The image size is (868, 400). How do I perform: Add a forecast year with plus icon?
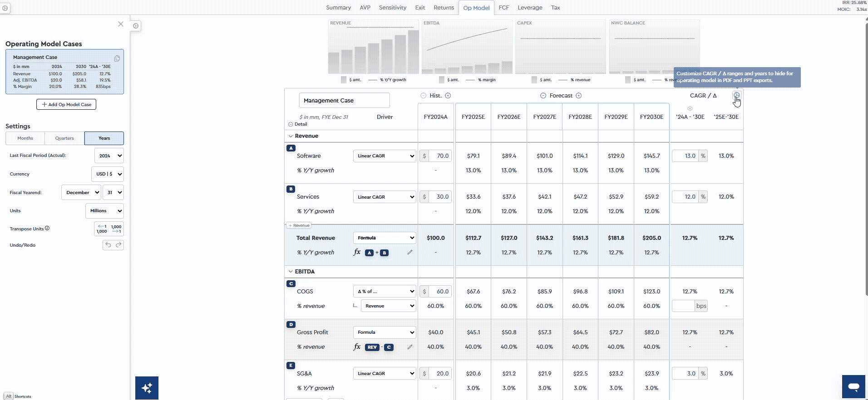(578, 96)
